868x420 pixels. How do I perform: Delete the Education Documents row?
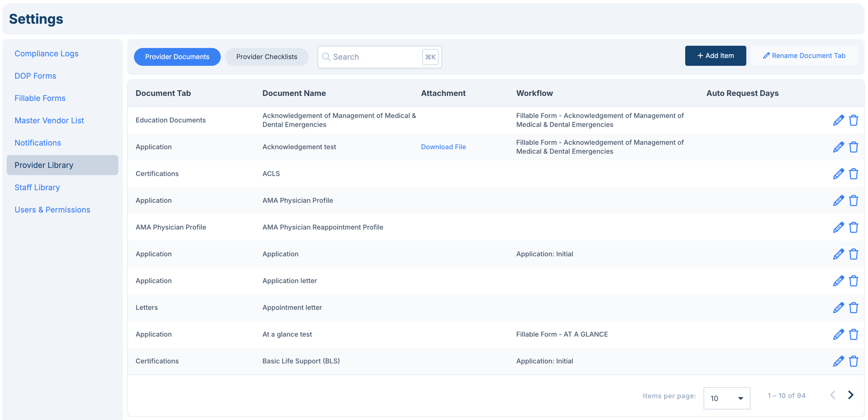(853, 120)
